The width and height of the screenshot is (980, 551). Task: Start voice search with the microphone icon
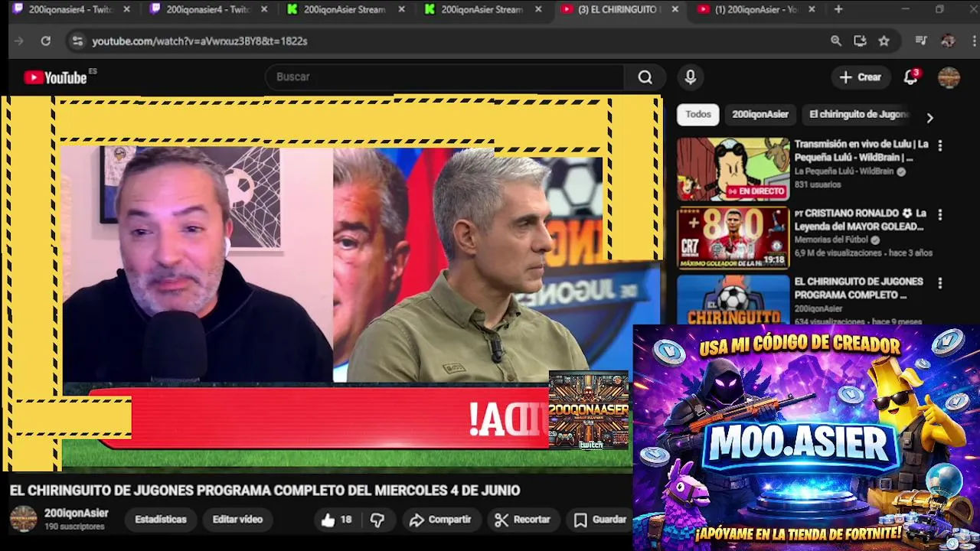click(x=691, y=77)
